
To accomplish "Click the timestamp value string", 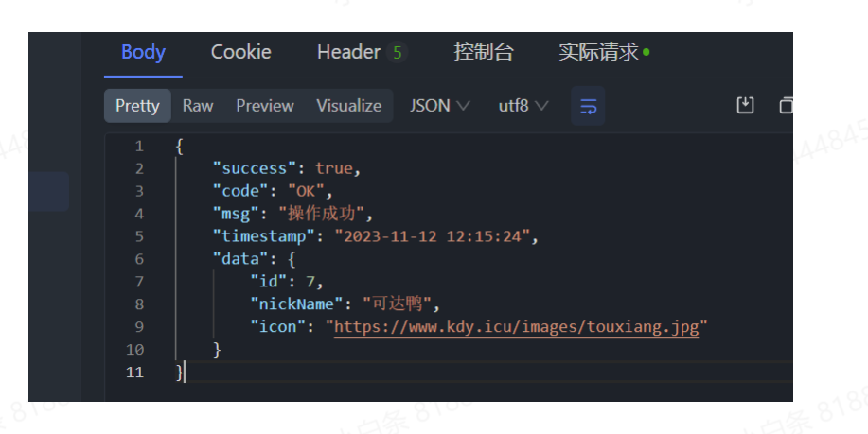I will point(432,236).
